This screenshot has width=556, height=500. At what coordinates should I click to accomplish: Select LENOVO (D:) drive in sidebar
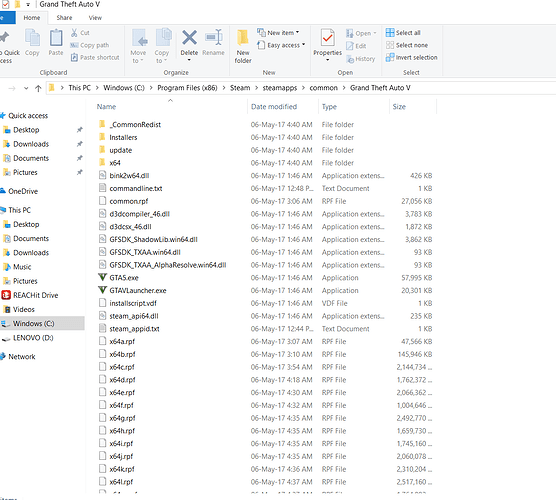[x=33, y=338]
